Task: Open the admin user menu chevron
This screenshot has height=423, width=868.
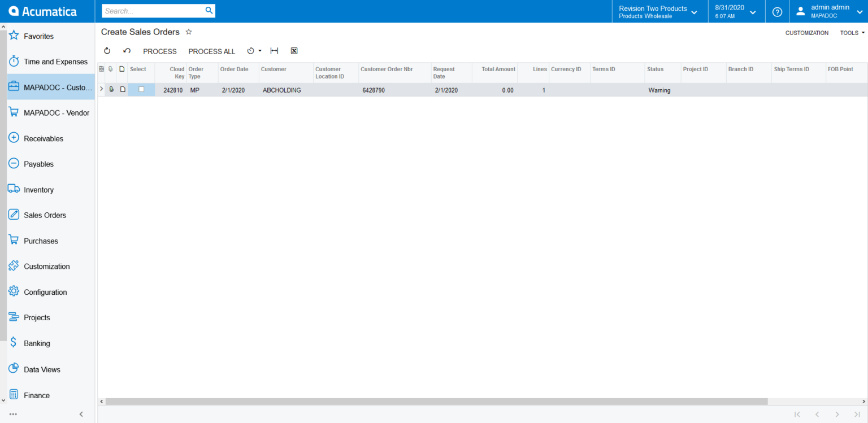Action: coord(860,11)
